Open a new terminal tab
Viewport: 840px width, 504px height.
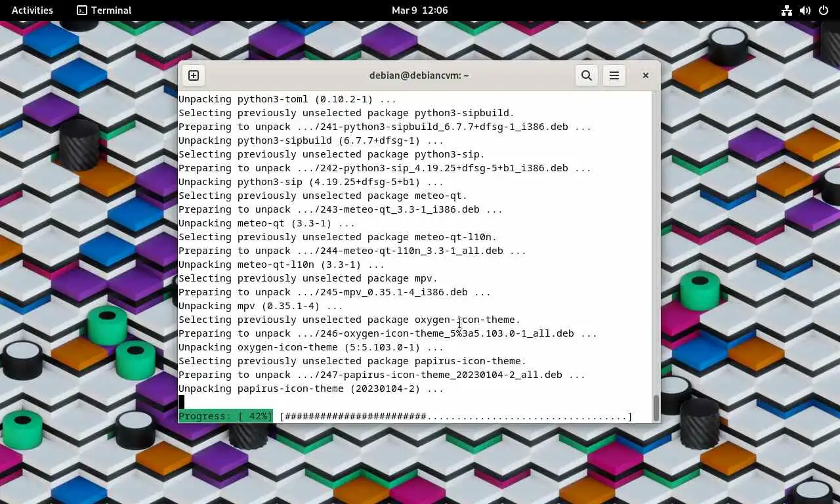coord(194,75)
